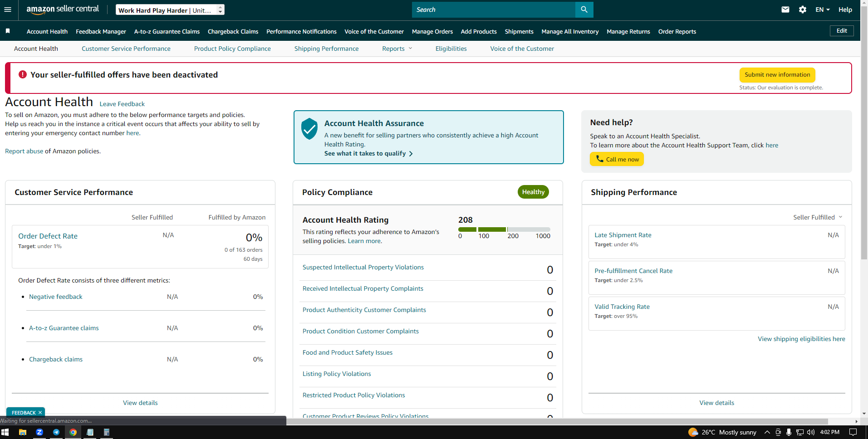The height and width of the screenshot is (439, 868).
Task: Click the weather sun icon in taskbar
Action: [693, 432]
